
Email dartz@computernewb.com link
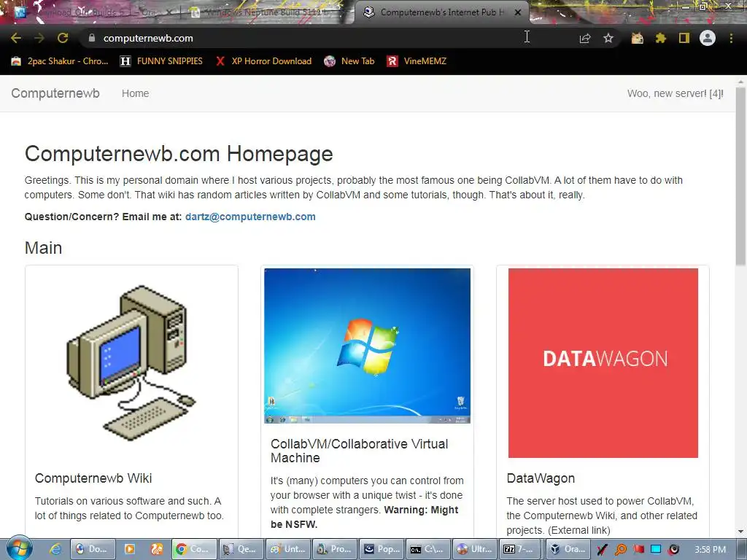point(250,217)
